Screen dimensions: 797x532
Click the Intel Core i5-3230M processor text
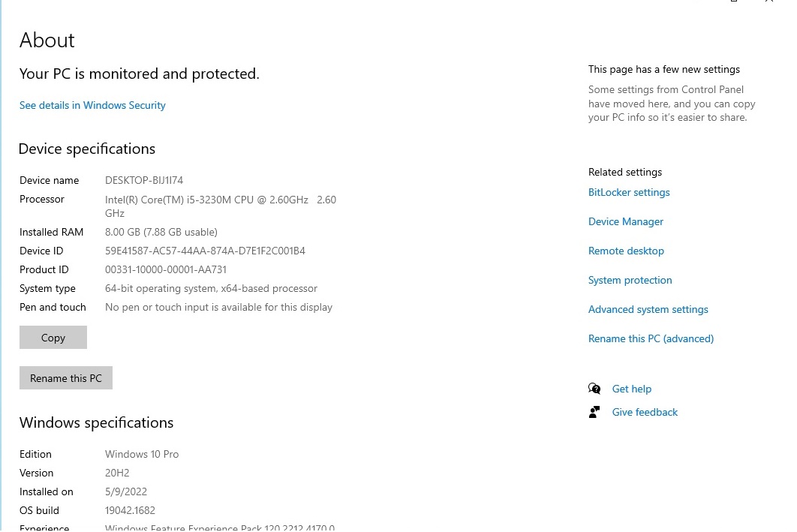click(x=206, y=200)
